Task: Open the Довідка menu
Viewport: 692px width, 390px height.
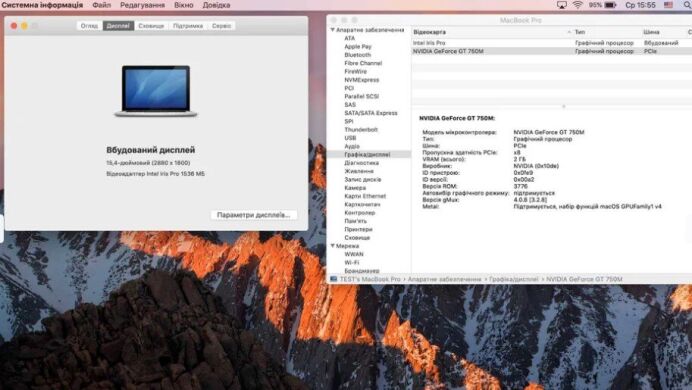Action: point(216,5)
